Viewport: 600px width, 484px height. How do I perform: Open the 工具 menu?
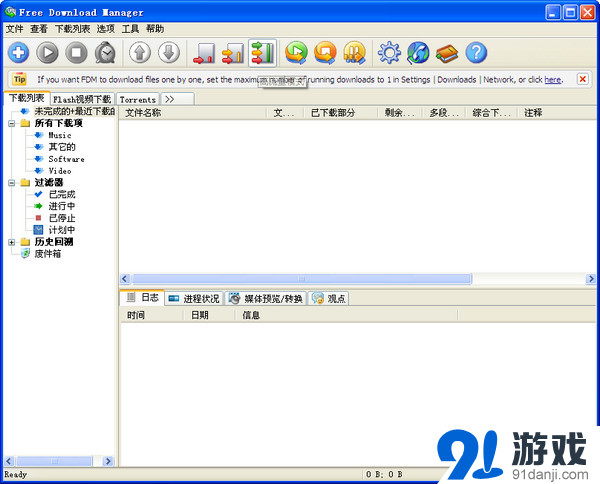[130, 29]
